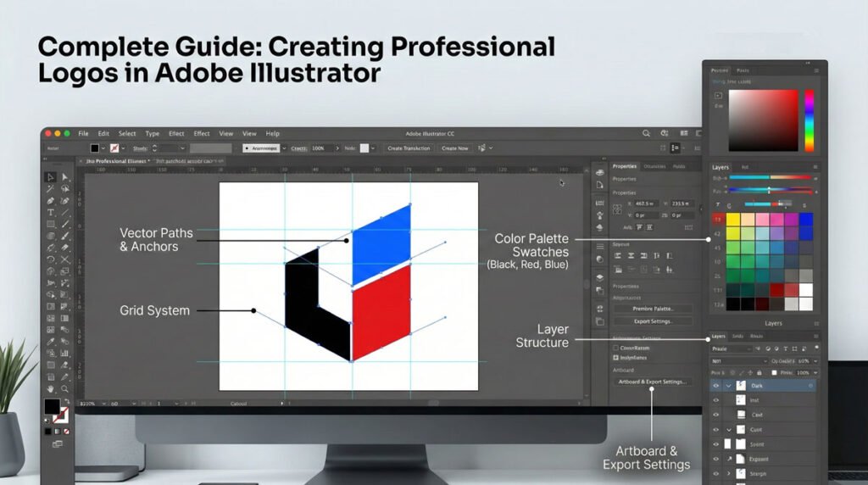The image size is (868, 485).
Task: Click the Fill color box in toolbox
Action: point(52,406)
